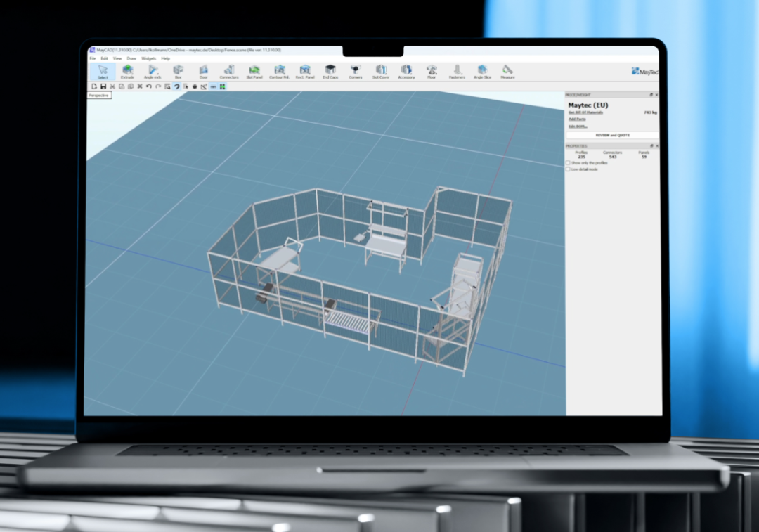Select the Angle Slice tool
Screen dimensions: 759x532
482,72
